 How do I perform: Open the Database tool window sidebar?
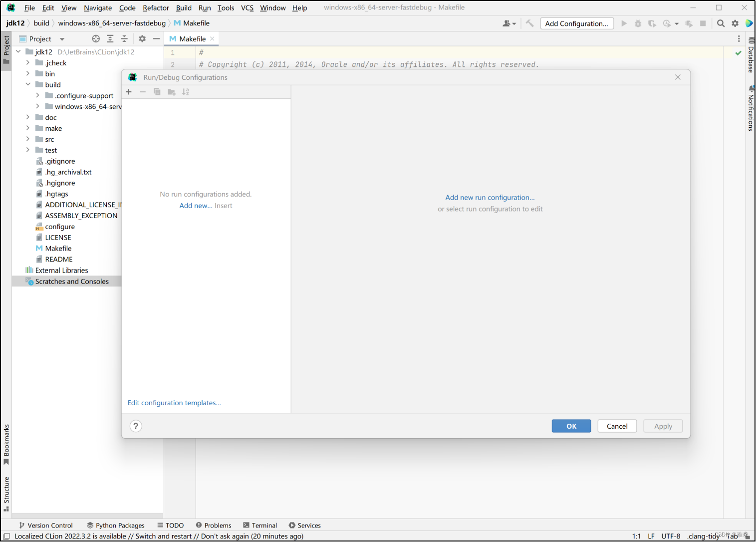[x=751, y=55]
